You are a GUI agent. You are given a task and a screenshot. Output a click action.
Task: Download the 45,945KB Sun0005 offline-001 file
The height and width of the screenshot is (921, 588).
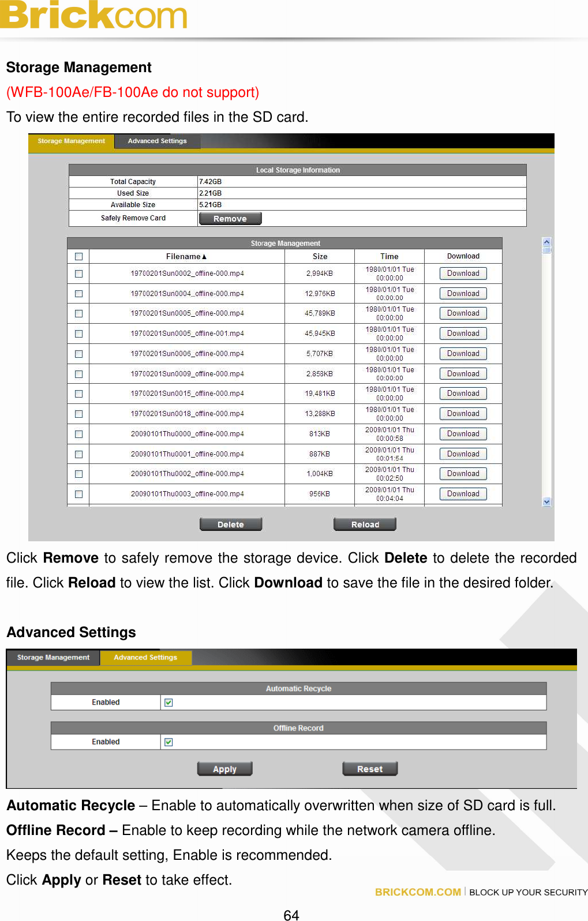pyautogui.click(x=463, y=334)
